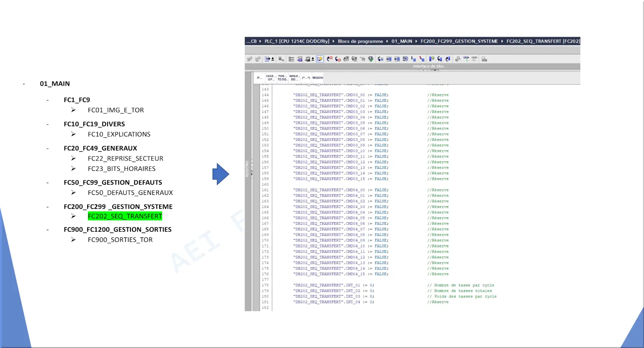Click the go-to-error icon with red X
644x348 pixels.
330,59
